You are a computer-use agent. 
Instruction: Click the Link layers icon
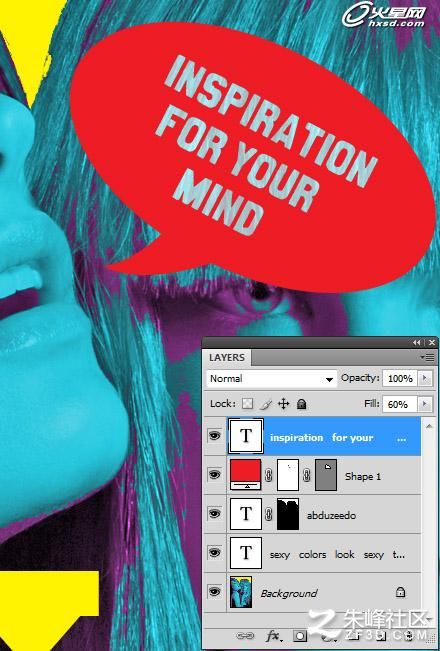point(245,636)
